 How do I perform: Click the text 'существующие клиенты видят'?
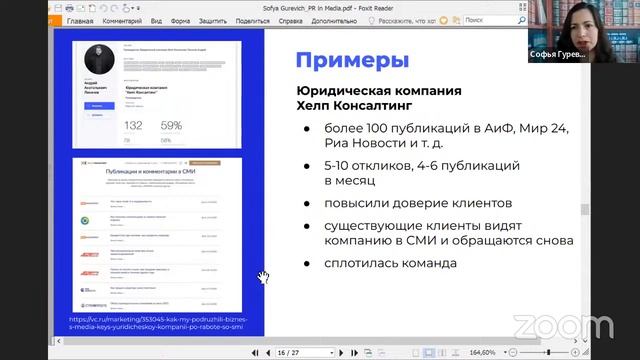(423, 226)
